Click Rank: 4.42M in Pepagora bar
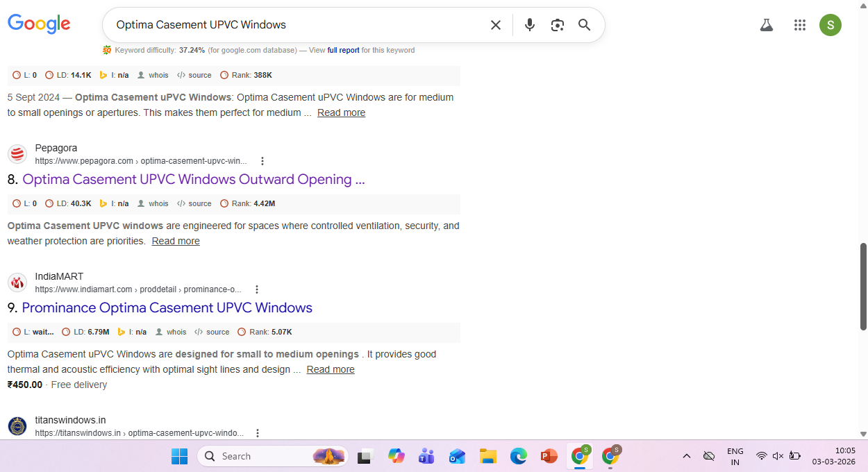The image size is (868, 472). [247, 203]
